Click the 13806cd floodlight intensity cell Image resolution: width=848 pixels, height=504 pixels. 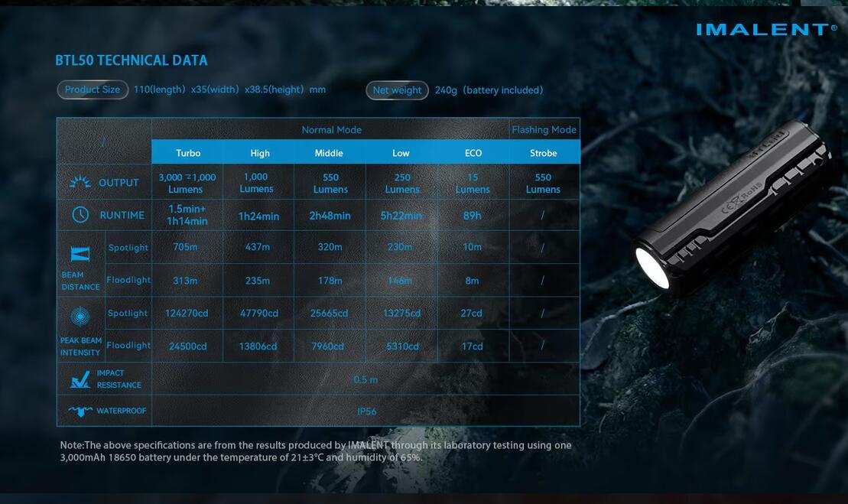258,346
